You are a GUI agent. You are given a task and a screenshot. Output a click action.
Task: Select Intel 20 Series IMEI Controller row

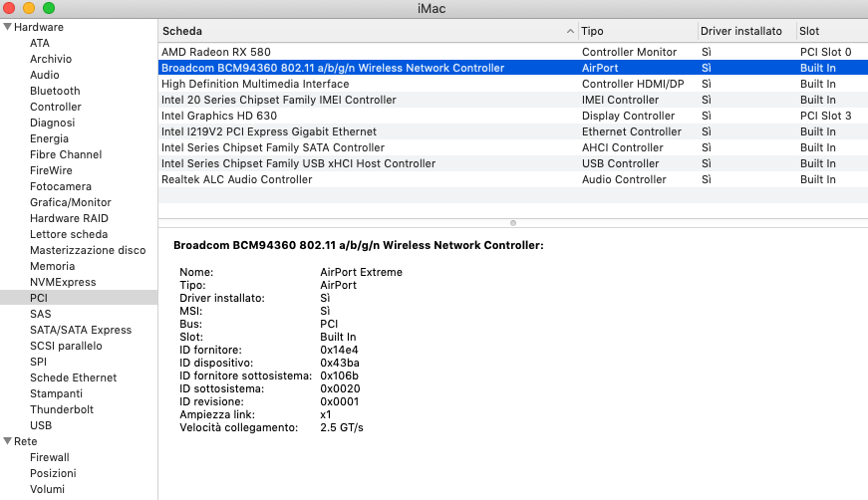513,100
